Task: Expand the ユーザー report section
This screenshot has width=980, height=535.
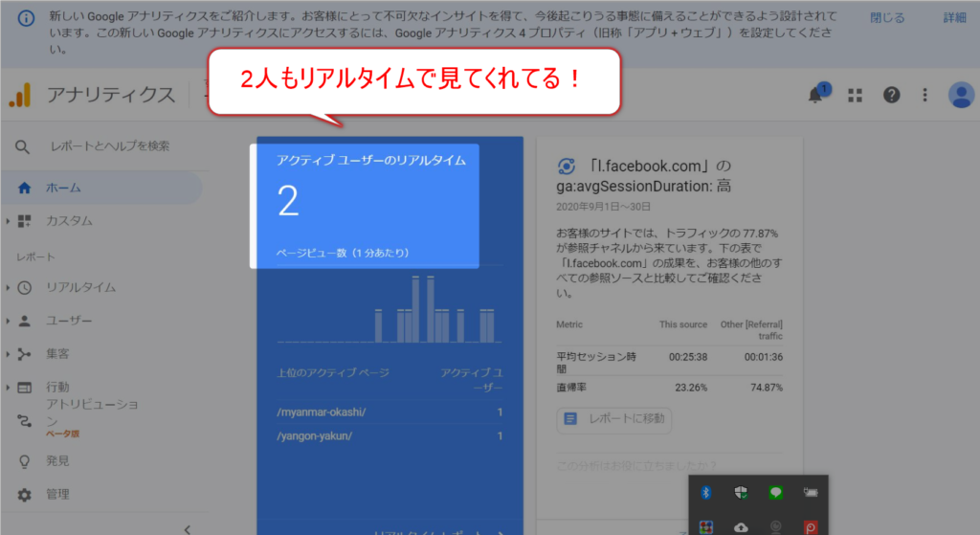Action: [x=69, y=321]
